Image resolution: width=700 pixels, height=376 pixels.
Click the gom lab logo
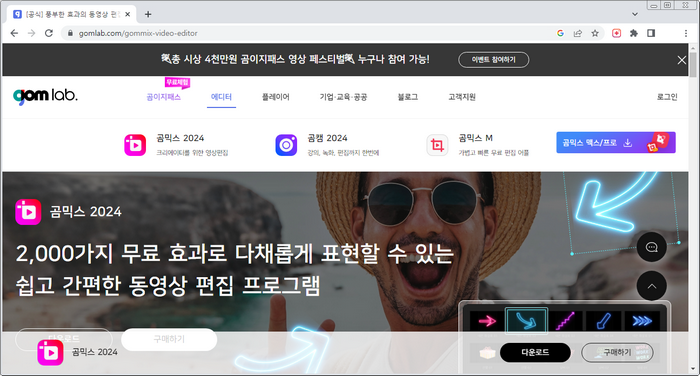coord(45,96)
